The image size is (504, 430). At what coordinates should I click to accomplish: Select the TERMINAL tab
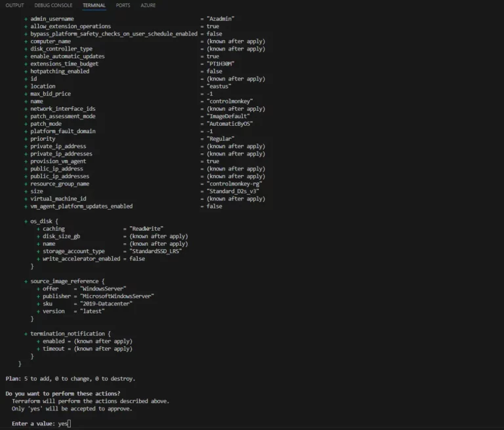[94, 5]
